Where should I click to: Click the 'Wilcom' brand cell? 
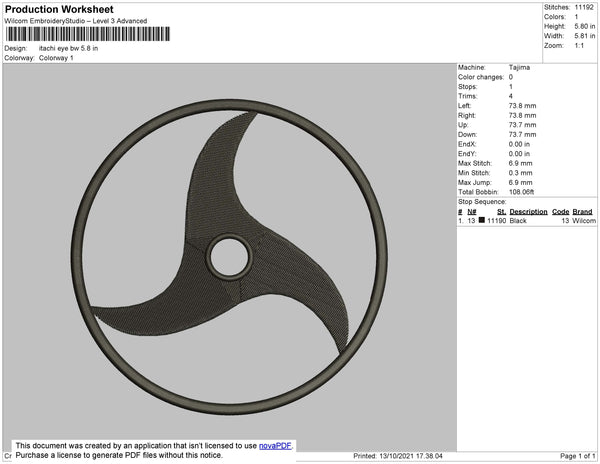584,221
